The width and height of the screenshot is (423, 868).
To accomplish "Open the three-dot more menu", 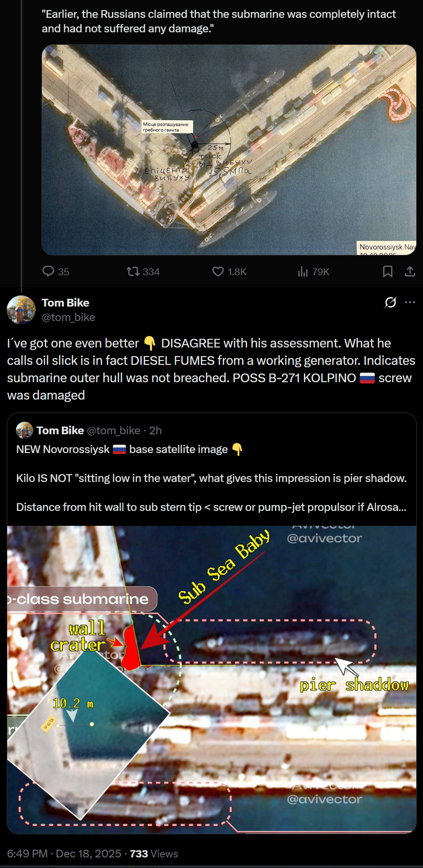I will pyautogui.click(x=410, y=302).
